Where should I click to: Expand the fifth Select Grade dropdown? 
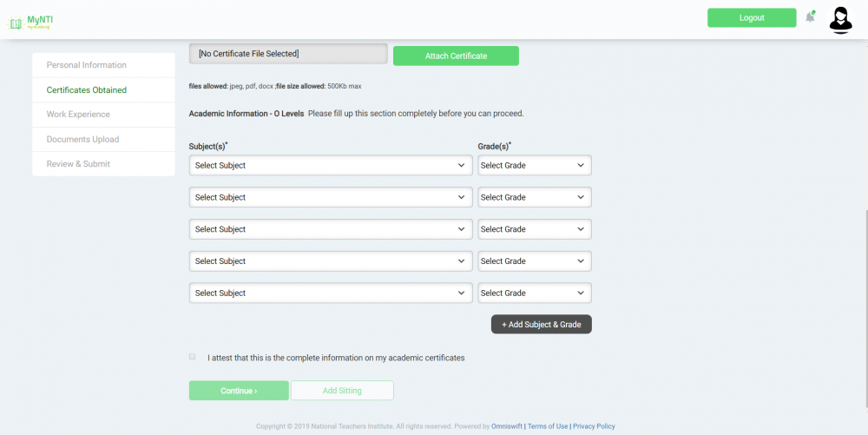(x=535, y=293)
